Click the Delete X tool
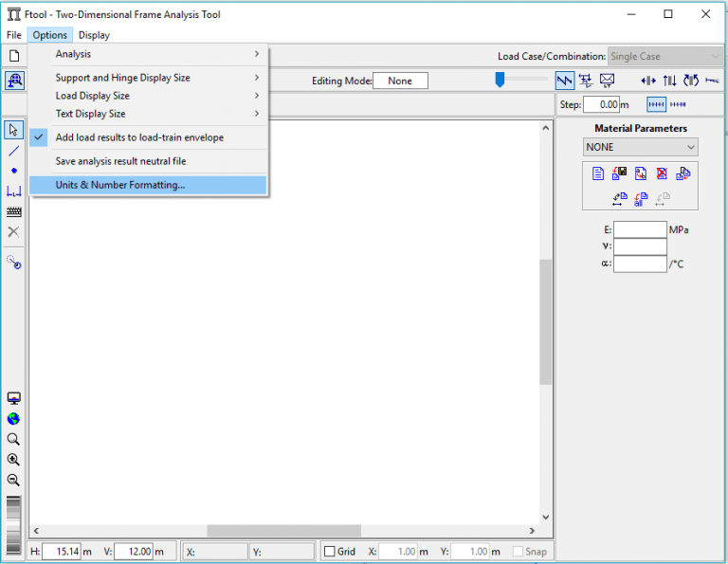Screen dimensions: 728x564 pyautogui.click(x=14, y=231)
